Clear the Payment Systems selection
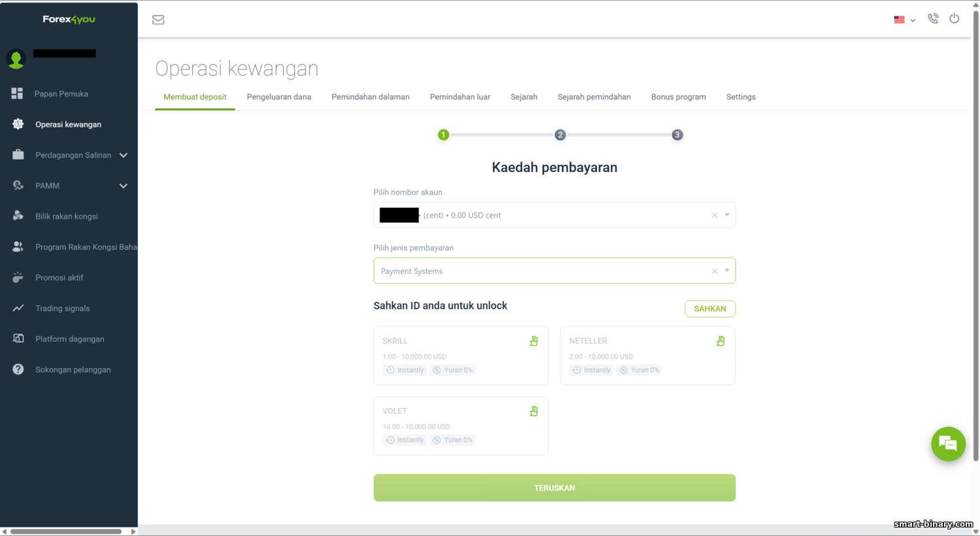 (x=714, y=271)
